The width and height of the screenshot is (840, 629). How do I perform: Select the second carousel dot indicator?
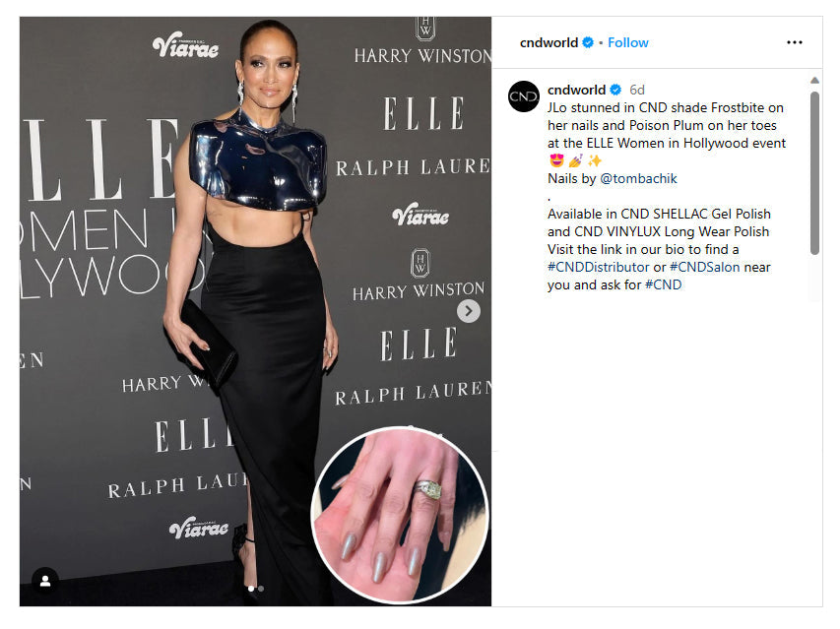261,589
